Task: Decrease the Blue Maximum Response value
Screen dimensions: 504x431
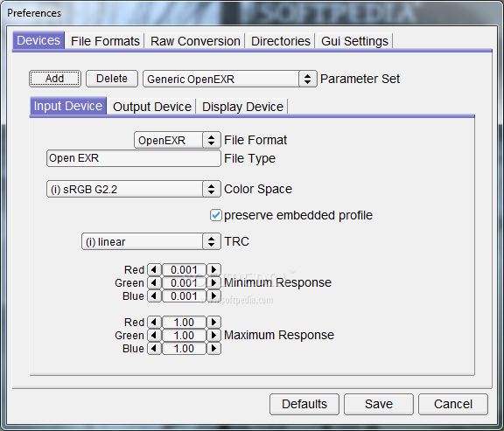Action: coord(154,348)
